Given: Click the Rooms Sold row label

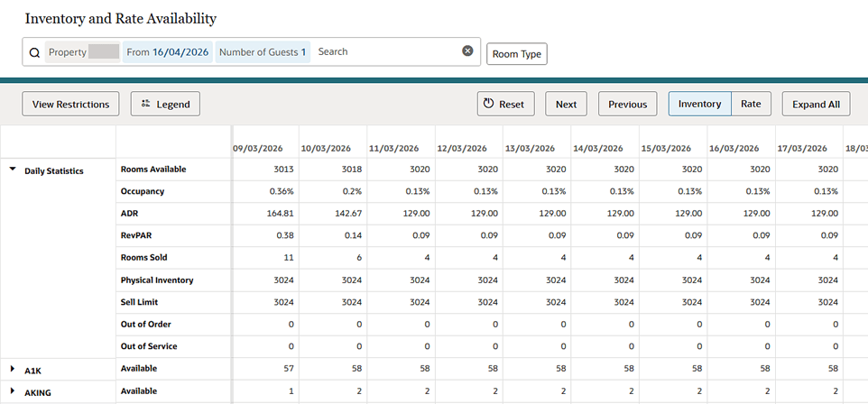Looking at the screenshot, I should [144, 258].
